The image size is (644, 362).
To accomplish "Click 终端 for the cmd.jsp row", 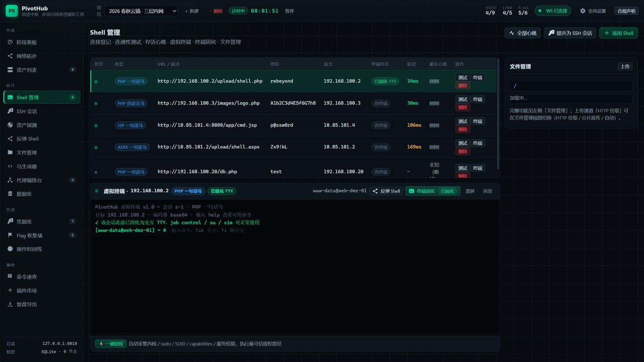I will (x=478, y=122).
